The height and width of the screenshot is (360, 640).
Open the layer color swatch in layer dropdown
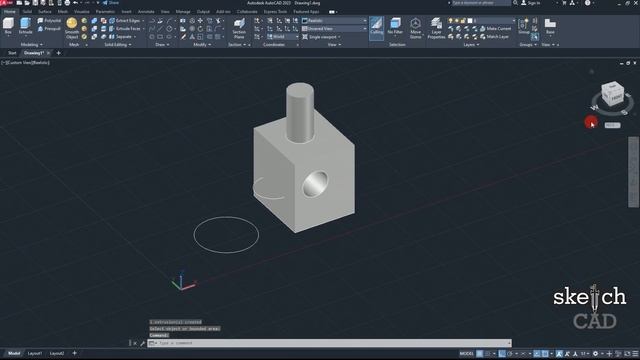470,20
